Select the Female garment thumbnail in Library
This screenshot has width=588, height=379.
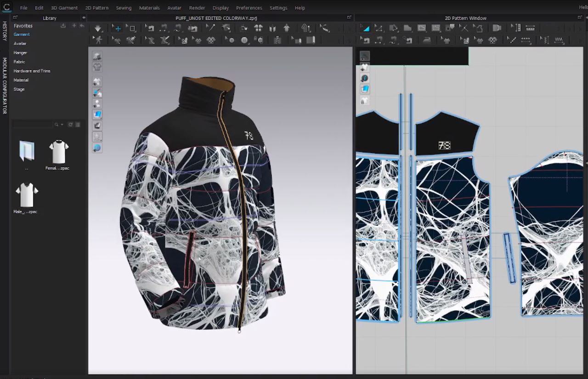click(x=58, y=152)
